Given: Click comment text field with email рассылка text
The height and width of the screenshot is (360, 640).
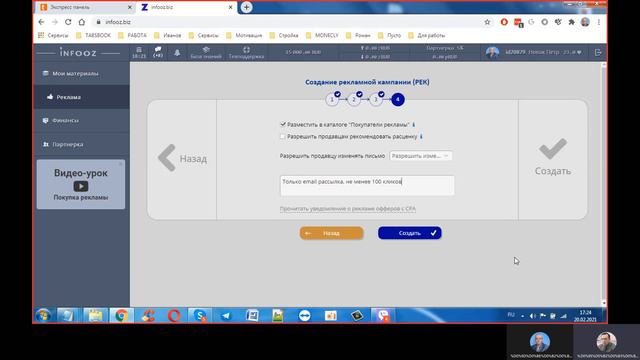Looking at the screenshot, I should click(367, 186).
